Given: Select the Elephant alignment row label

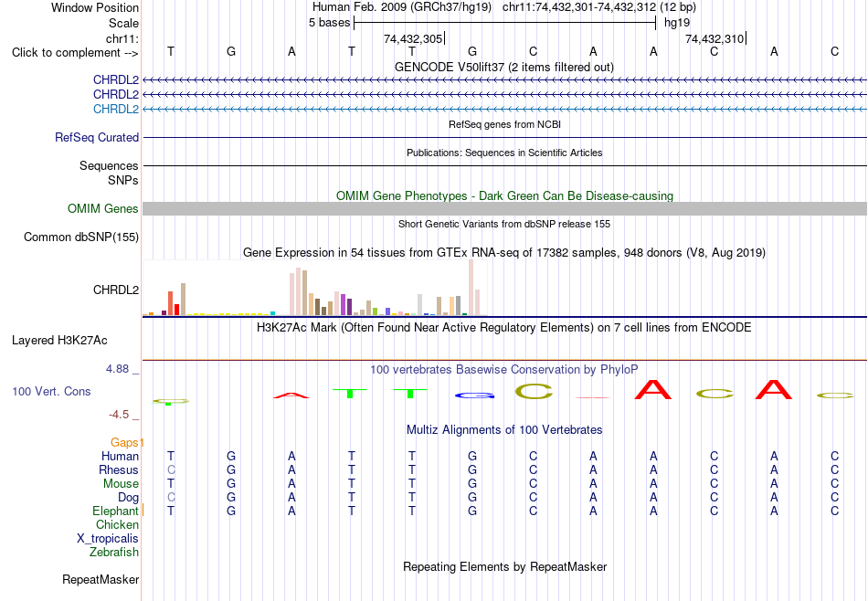Looking at the screenshot, I should [116, 511].
